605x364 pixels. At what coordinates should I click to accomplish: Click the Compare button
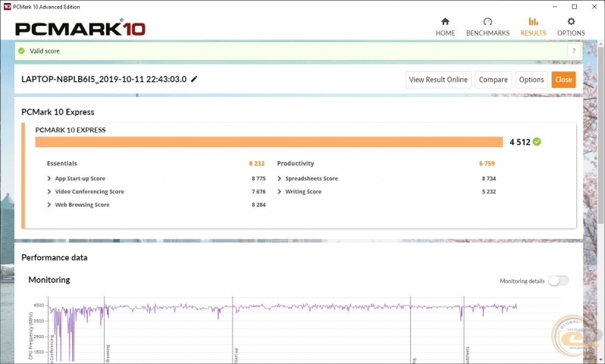(493, 80)
